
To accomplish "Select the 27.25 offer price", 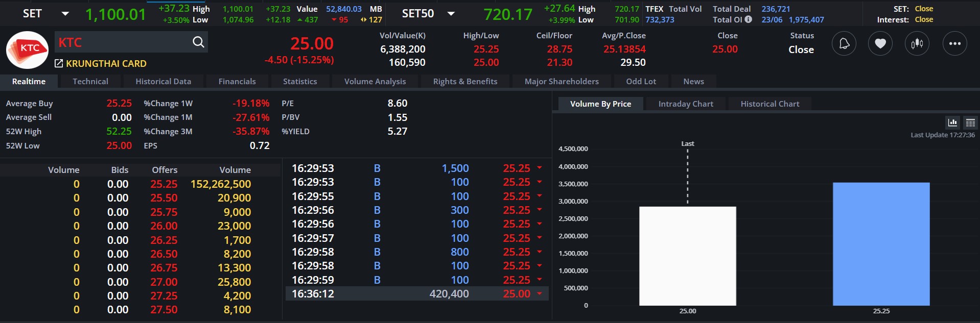I will click(x=164, y=296).
